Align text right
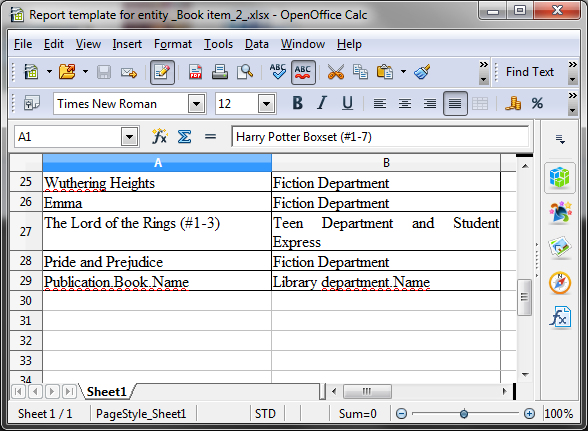 (x=430, y=104)
